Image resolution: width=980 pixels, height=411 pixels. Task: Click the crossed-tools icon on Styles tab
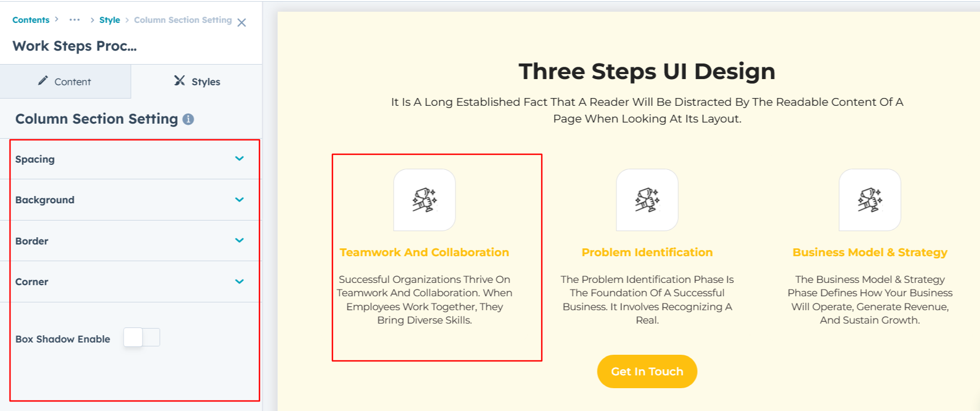(179, 81)
